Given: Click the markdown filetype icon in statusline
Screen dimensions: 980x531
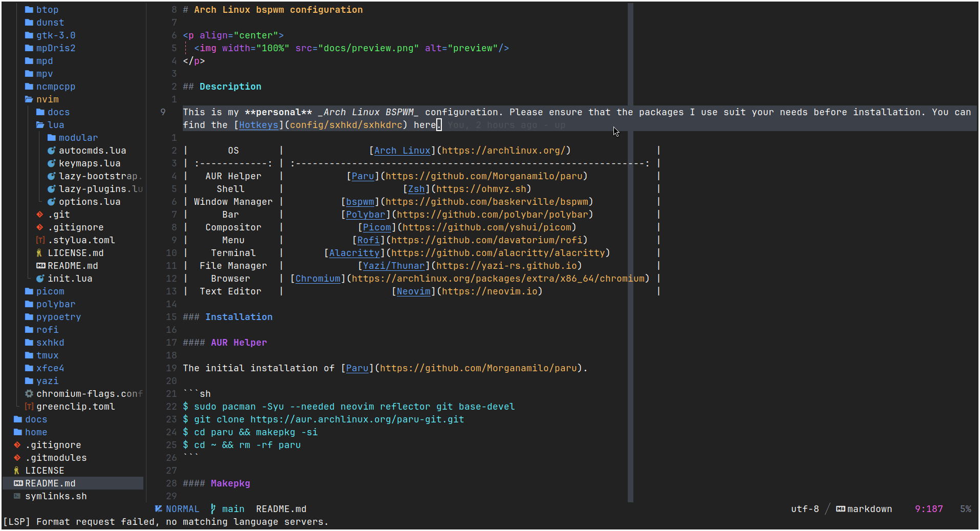Looking at the screenshot, I should tap(841, 509).
